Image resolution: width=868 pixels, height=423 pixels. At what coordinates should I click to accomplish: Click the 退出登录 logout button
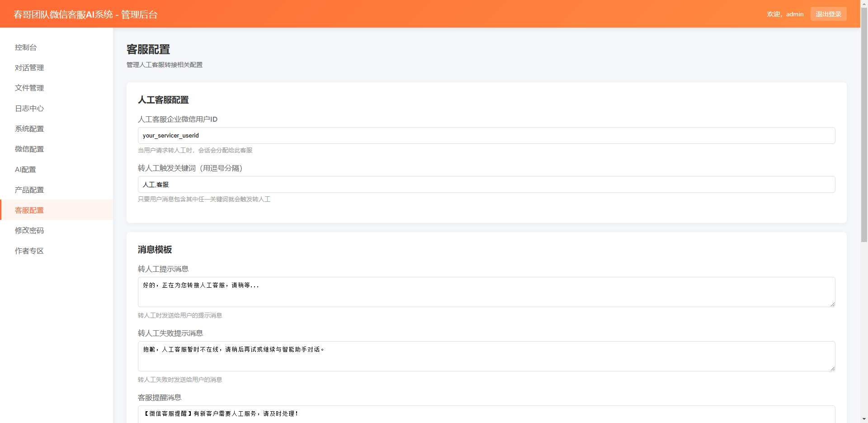point(828,14)
